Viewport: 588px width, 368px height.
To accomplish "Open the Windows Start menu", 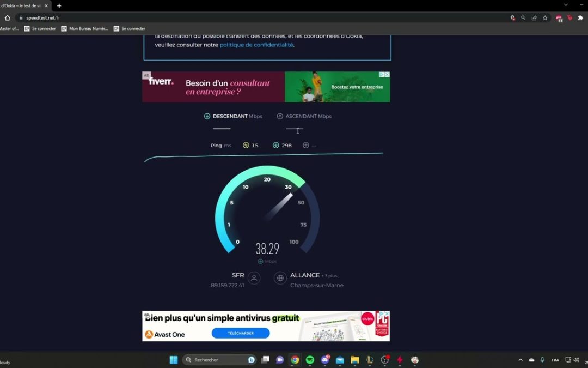I will 174,360.
